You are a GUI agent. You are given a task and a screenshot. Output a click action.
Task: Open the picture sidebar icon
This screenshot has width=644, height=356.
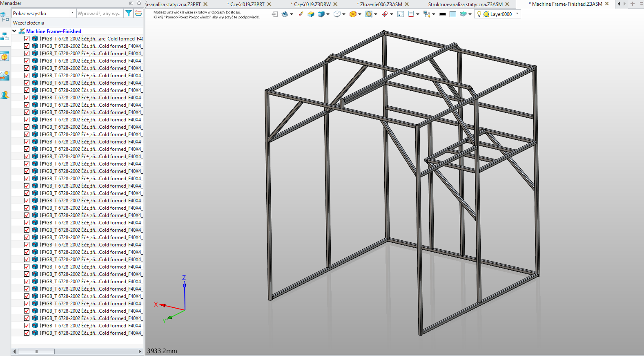[x=4, y=76]
